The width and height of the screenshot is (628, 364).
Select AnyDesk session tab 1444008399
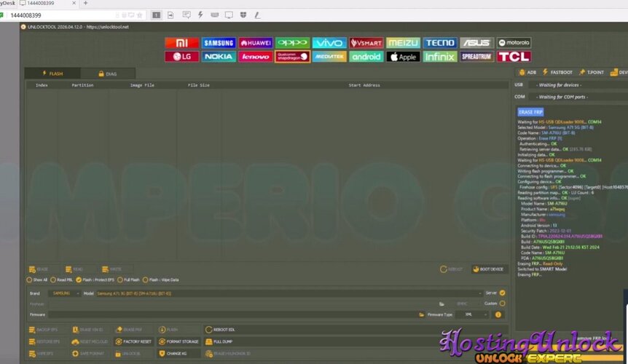coord(47,3)
